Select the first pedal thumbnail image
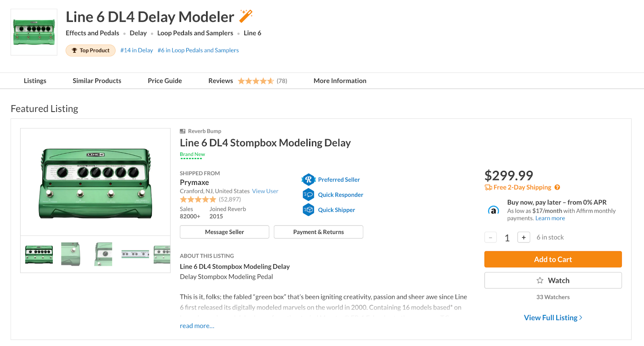This screenshot has height=346, width=644. (39, 255)
